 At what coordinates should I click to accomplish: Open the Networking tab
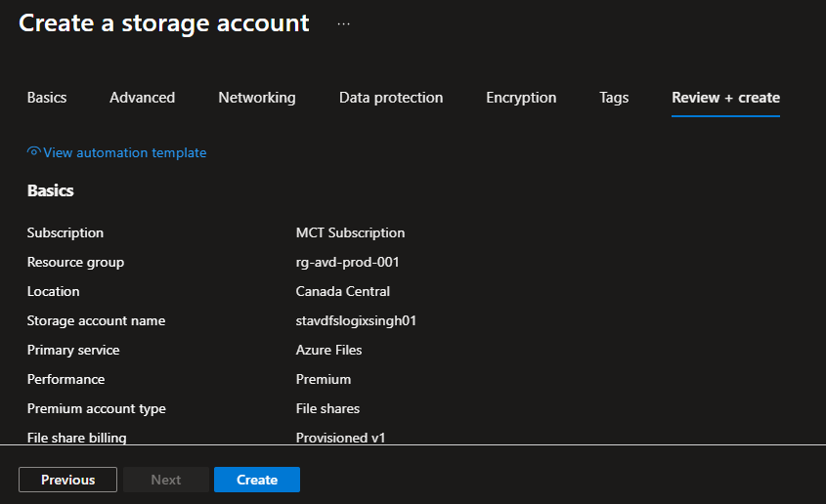(256, 98)
